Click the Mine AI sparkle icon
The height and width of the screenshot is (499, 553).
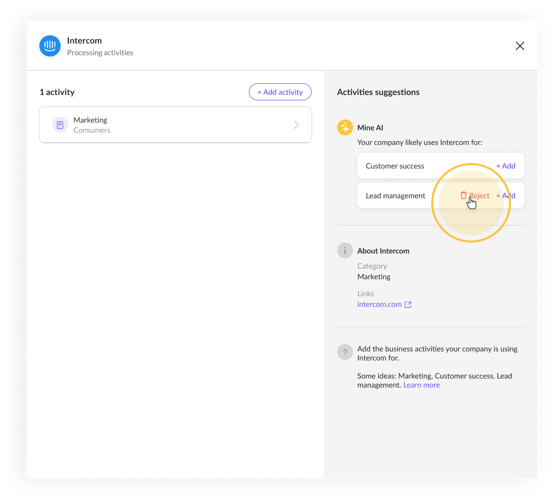345,127
